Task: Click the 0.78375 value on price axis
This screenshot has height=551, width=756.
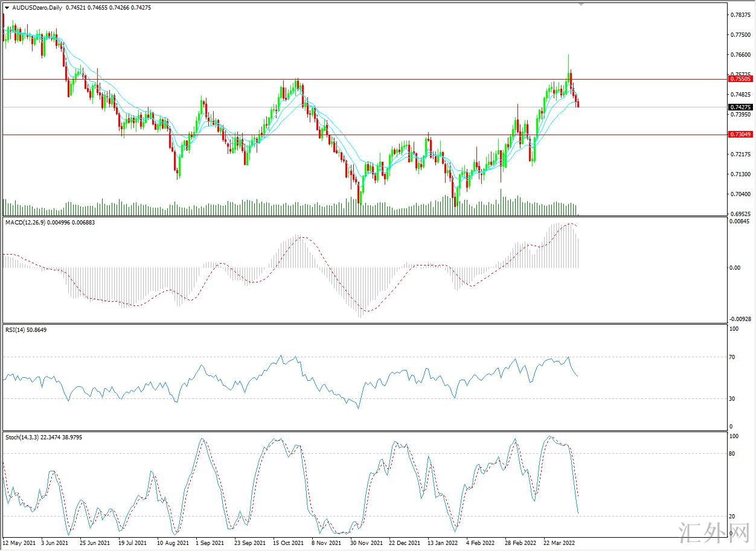Action: click(x=740, y=14)
